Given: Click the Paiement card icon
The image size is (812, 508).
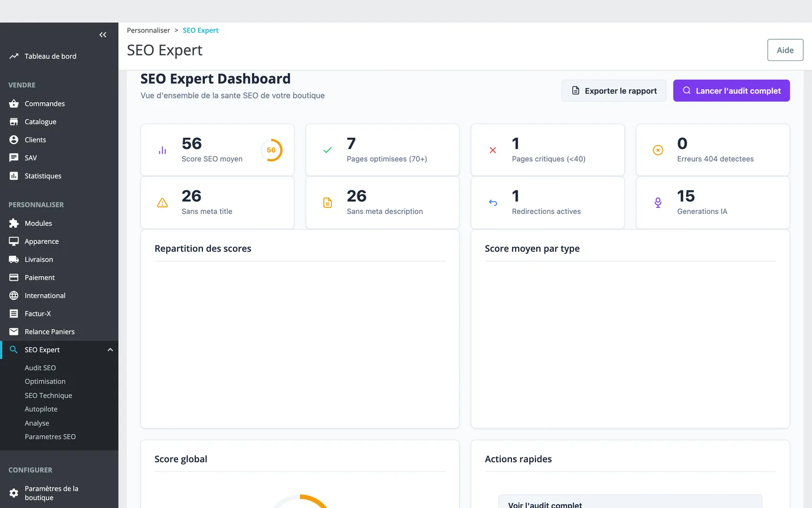Looking at the screenshot, I should pyautogui.click(x=14, y=277).
